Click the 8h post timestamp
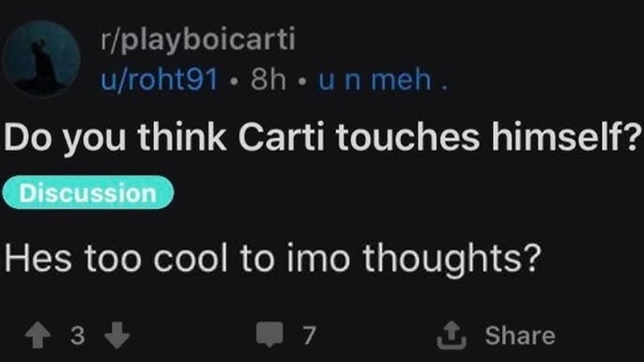This screenshot has height=362, width=644. (x=268, y=79)
